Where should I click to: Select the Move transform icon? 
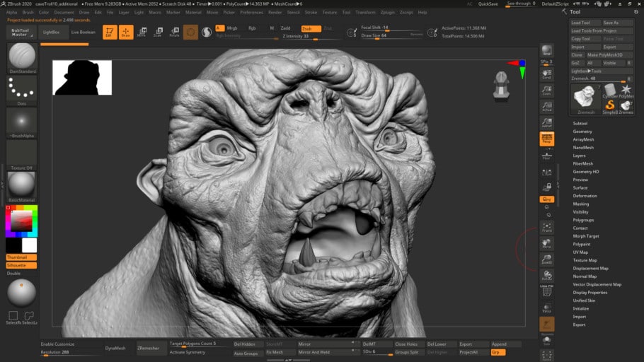(142, 32)
